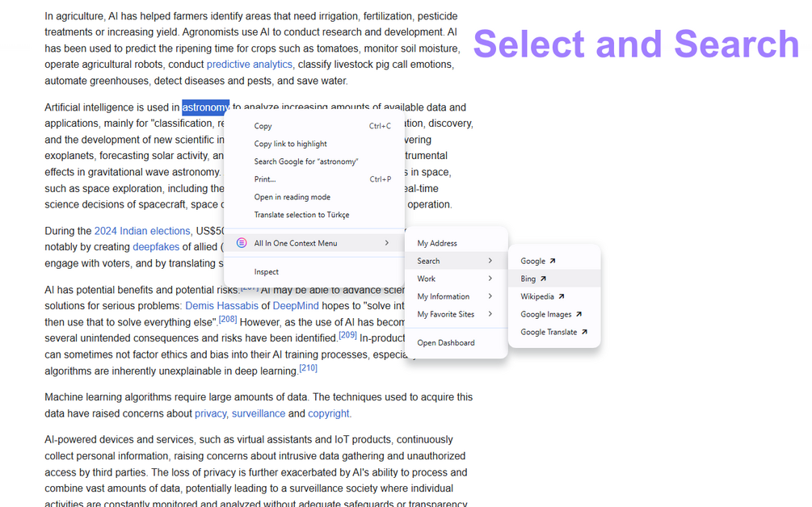The height and width of the screenshot is (507, 812).
Task: Follow the surveillance link
Action: [x=259, y=413]
